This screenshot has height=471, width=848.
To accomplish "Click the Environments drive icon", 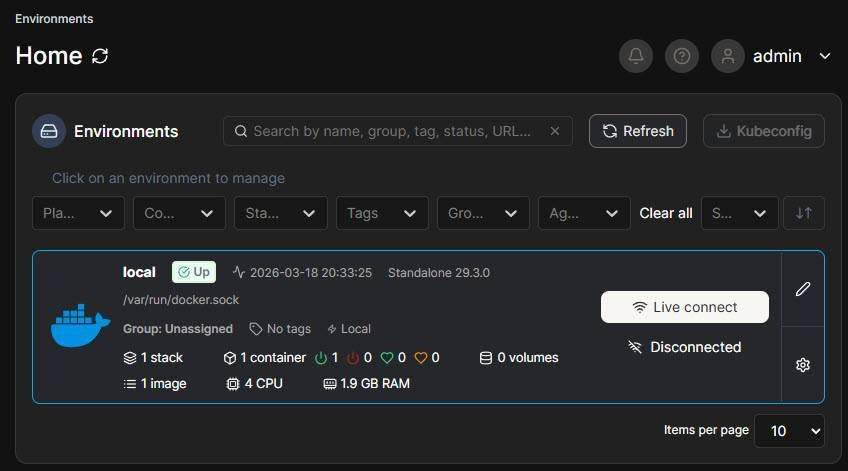I will 49,131.
